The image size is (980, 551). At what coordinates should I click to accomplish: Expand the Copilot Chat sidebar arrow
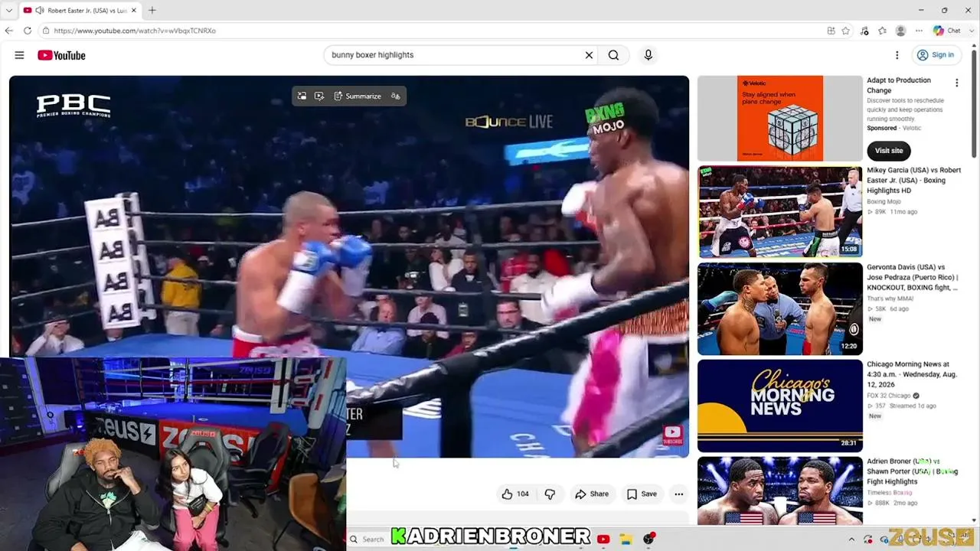972,31
